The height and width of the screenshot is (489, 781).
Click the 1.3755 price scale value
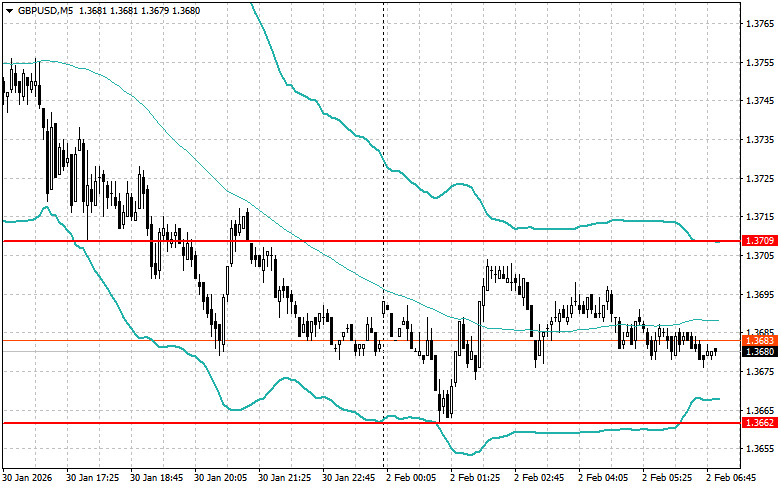760,62
